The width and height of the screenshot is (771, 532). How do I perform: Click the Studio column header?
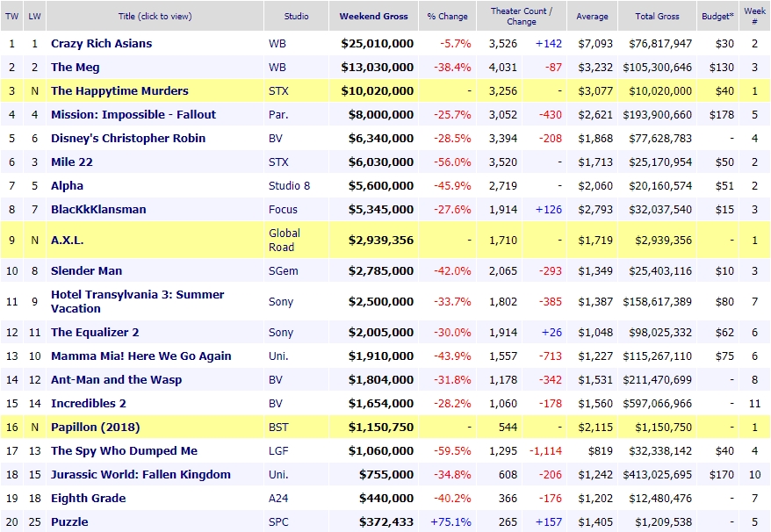[x=297, y=16]
